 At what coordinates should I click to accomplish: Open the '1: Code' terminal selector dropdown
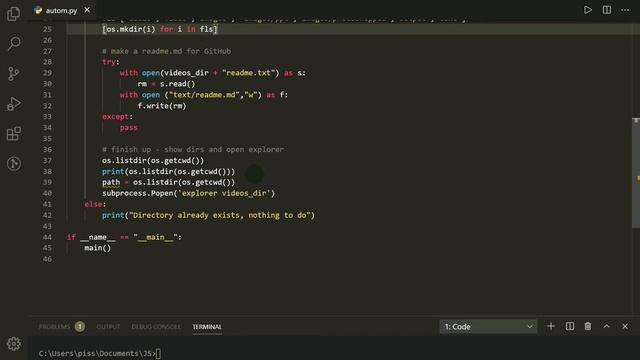(x=488, y=327)
